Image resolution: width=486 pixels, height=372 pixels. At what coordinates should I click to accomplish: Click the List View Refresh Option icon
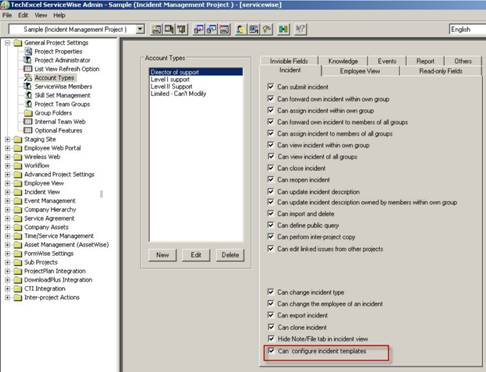pos(28,69)
